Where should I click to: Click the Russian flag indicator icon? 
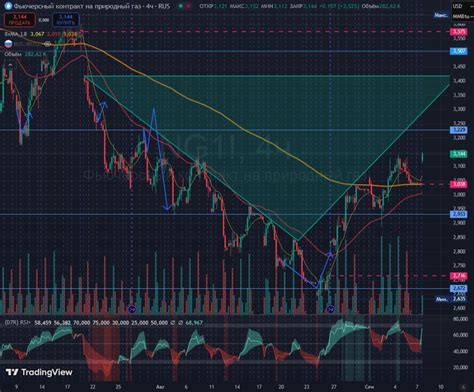click(8, 44)
